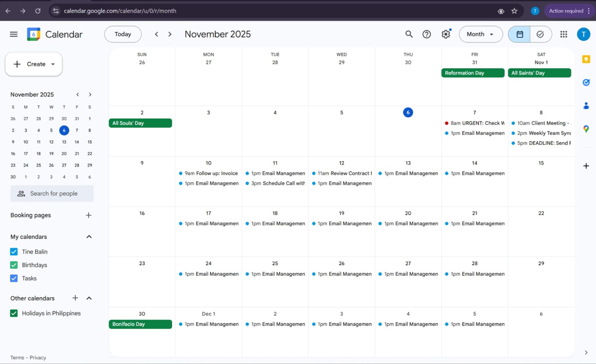Open 3pm Schedule Call event
The height and width of the screenshot is (364, 596).
pos(275,183)
